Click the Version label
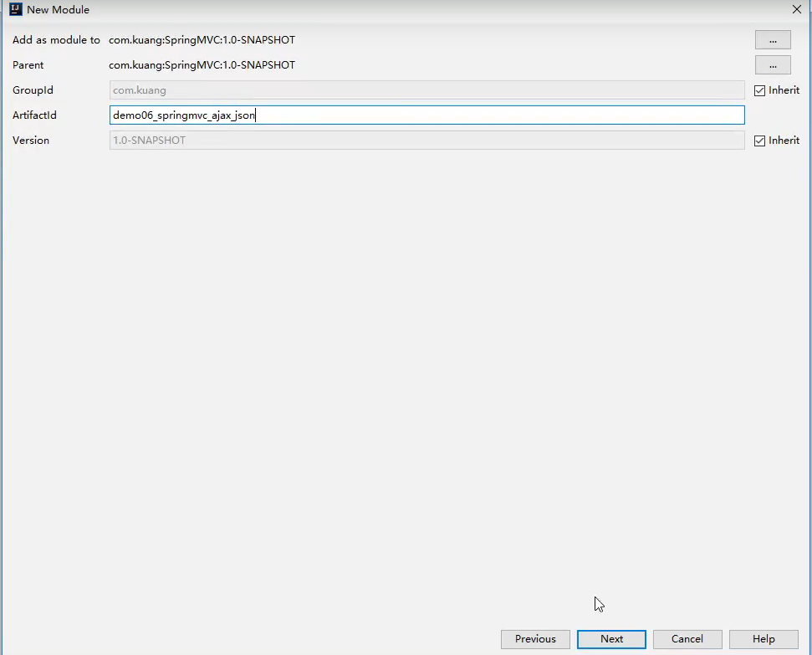The width and height of the screenshot is (812, 655). [x=31, y=141]
